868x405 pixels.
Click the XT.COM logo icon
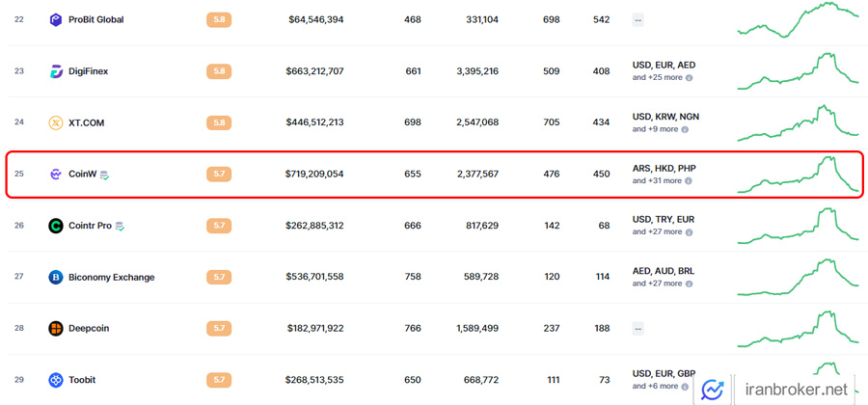pos(56,122)
